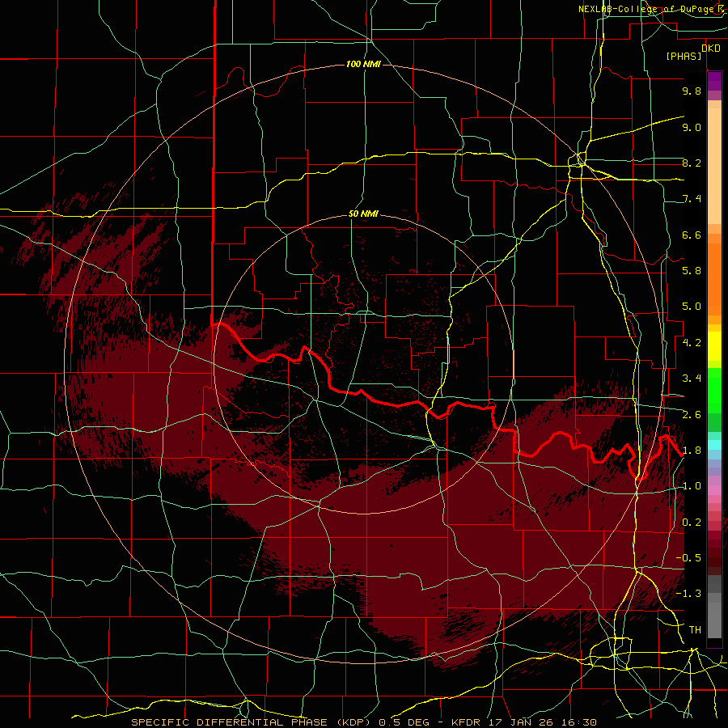Click the [PHAS] units label
Screen dimensions: 728x728
(x=684, y=56)
